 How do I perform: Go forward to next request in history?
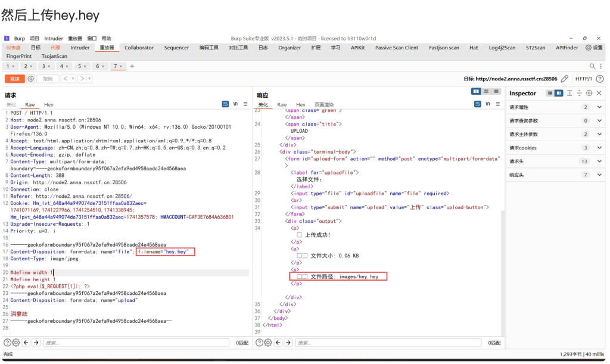pyautogui.click(x=82, y=79)
